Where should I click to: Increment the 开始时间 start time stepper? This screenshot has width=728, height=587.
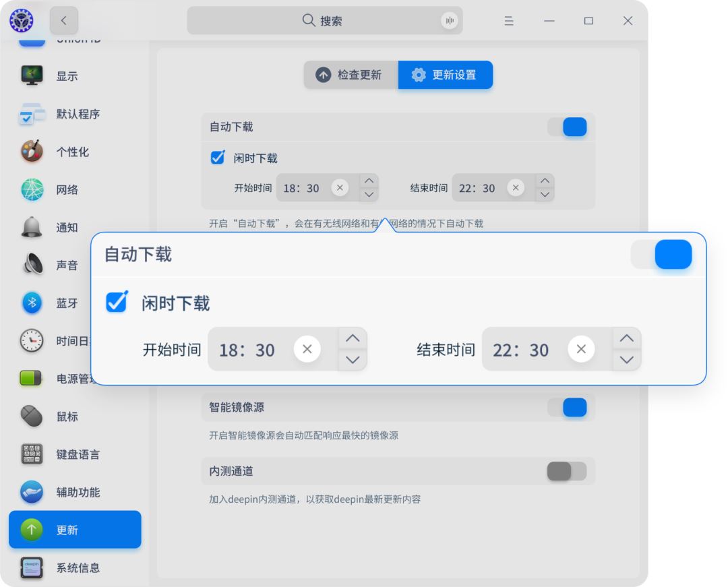(352, 338)
